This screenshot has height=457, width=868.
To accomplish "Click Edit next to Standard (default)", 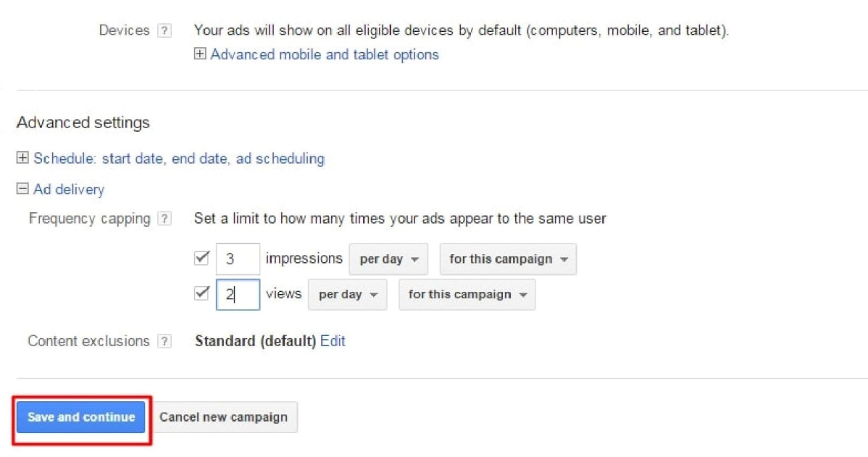I will (333, 341).
